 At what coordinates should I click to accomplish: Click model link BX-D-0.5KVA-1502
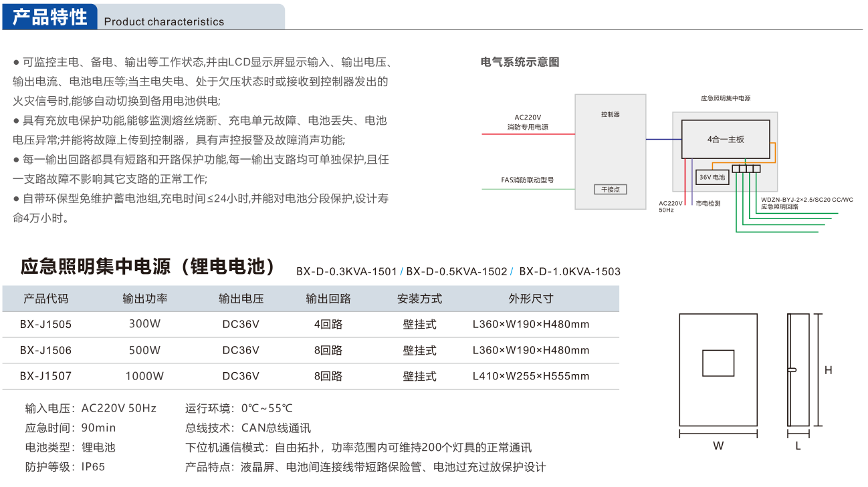tap(456, 271)
